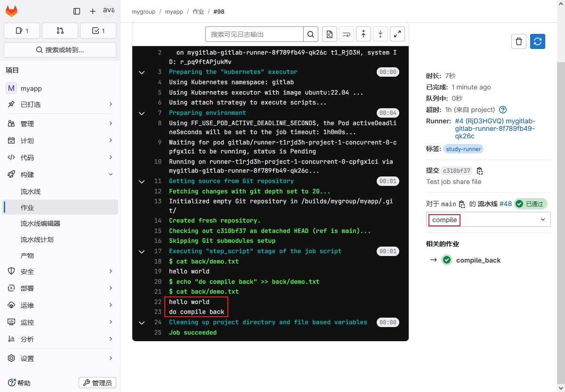Select 流水线编辑器 sidebar item
Viewport: 565px width, 392px height.
[40, 224]
